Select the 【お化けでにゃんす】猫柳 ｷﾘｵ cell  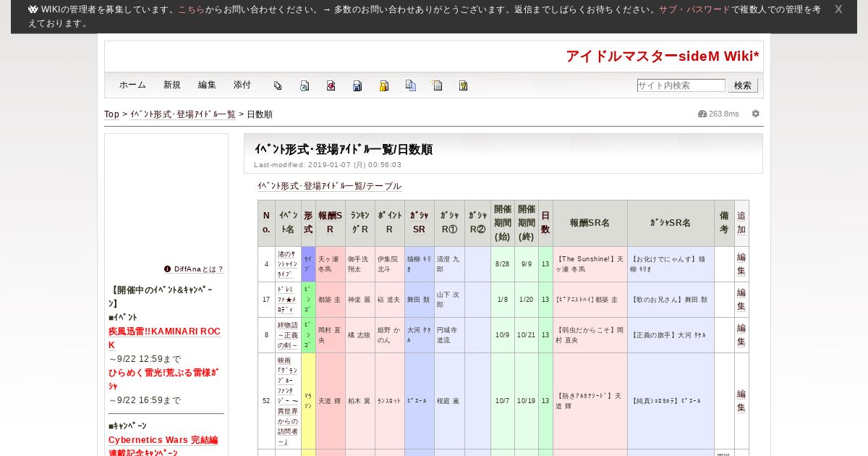coord(671,264)
